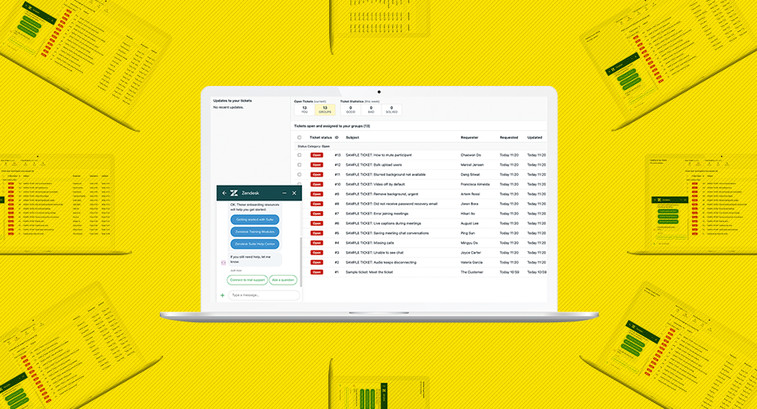Viewport: 757px width, 409px height.
Task: Open the 0 GOOD statistics tile
Action: 350,110
